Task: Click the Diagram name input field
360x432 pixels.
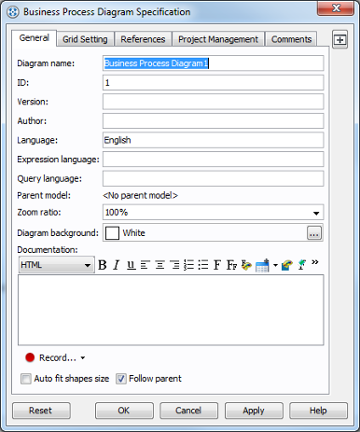Action: [213, 63]
